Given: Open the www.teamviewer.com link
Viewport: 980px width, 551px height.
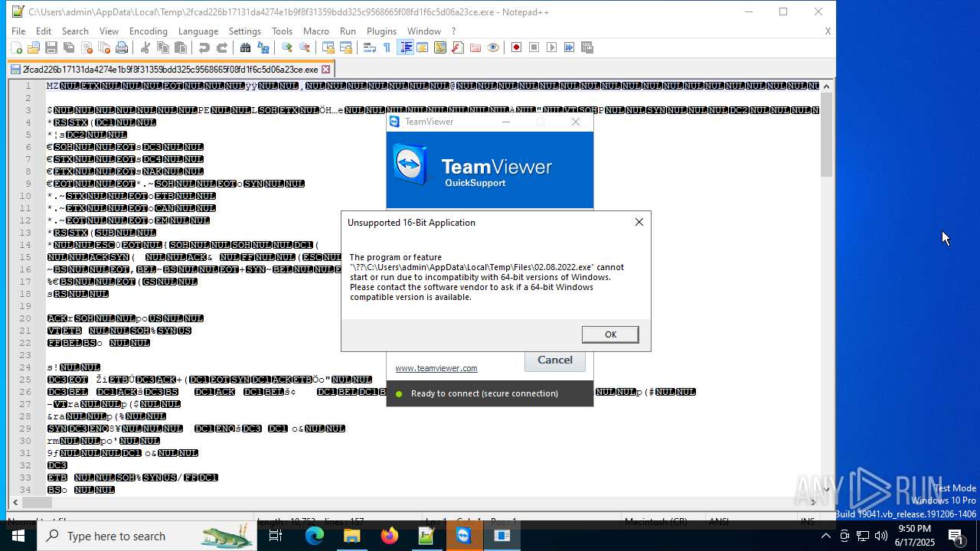Looking at the screenshot, I should point(436,368).
